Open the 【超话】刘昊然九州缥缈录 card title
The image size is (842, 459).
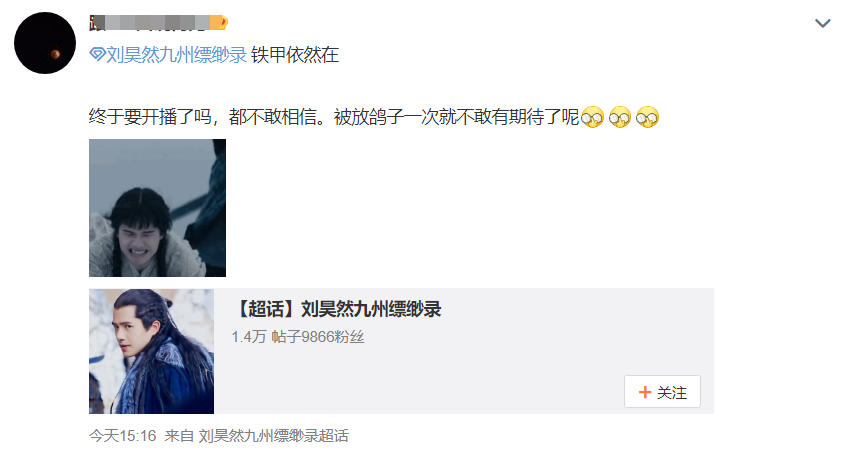pos(337,309)
